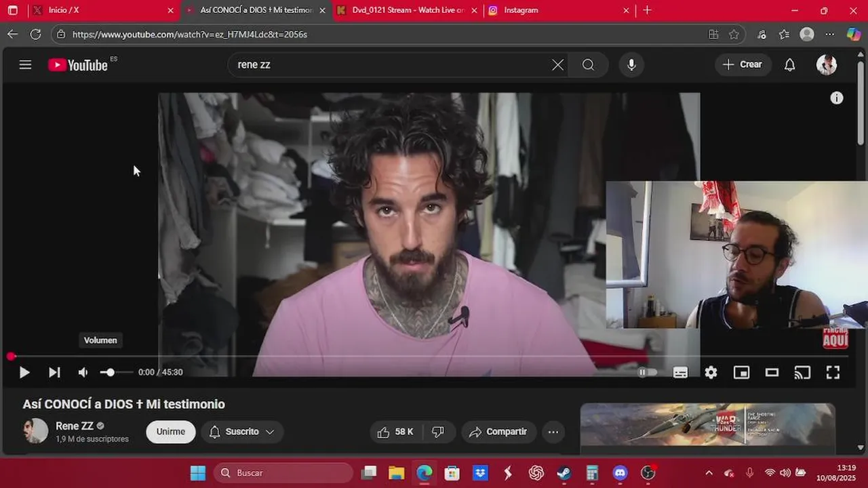This screenshot has width=868, height=488.
Task: Dislike the video
Action: pyautogui.click(x=438, y=432)
